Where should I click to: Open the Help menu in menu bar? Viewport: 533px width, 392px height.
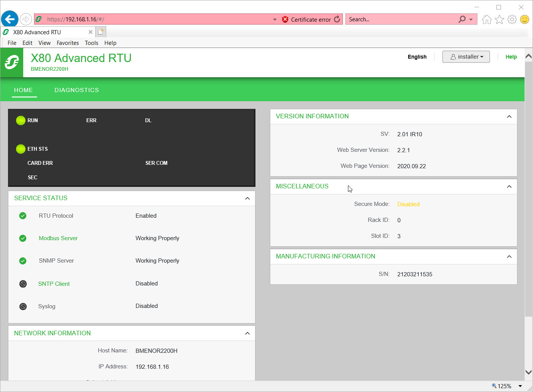tap(110, 43)
